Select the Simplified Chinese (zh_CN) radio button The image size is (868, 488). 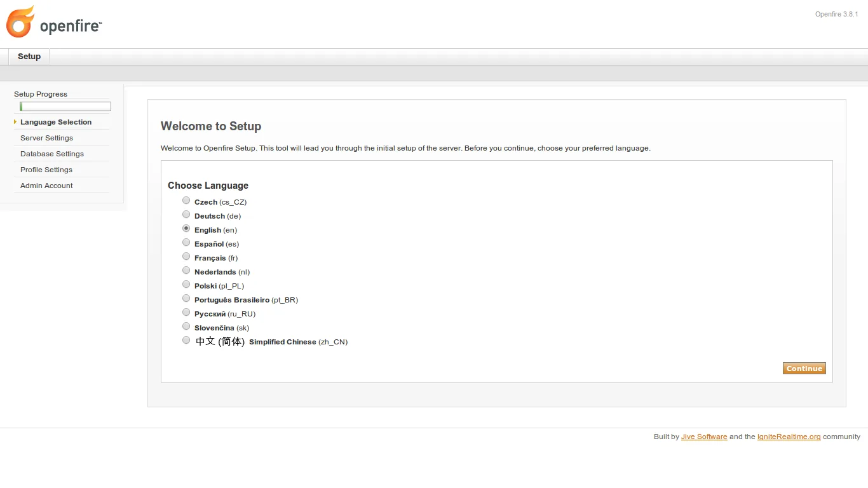[x=186, y=341]
